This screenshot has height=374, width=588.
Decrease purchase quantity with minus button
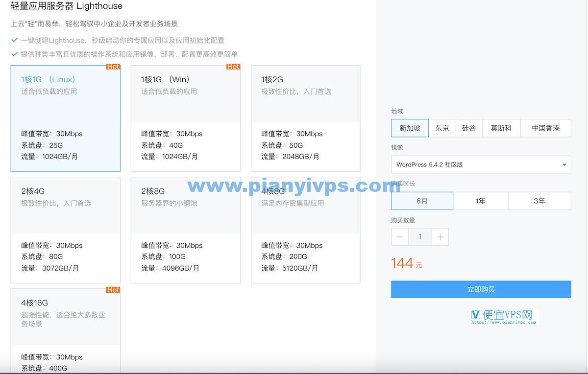point(400,237)
